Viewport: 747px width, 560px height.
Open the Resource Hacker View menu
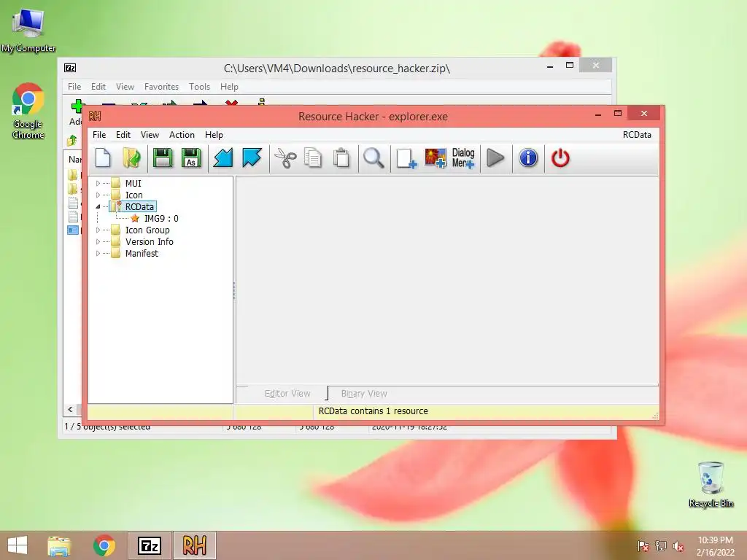[150, 135]
